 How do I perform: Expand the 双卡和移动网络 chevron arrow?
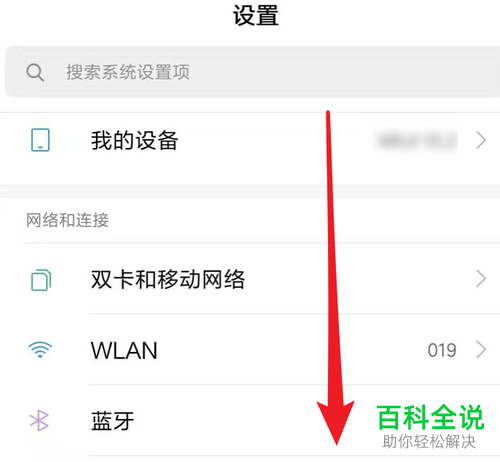click(481, 279)
